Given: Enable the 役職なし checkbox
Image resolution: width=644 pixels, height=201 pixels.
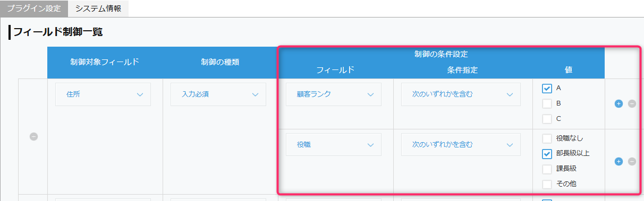Looking at the screenshot, I should click(547, 138).
